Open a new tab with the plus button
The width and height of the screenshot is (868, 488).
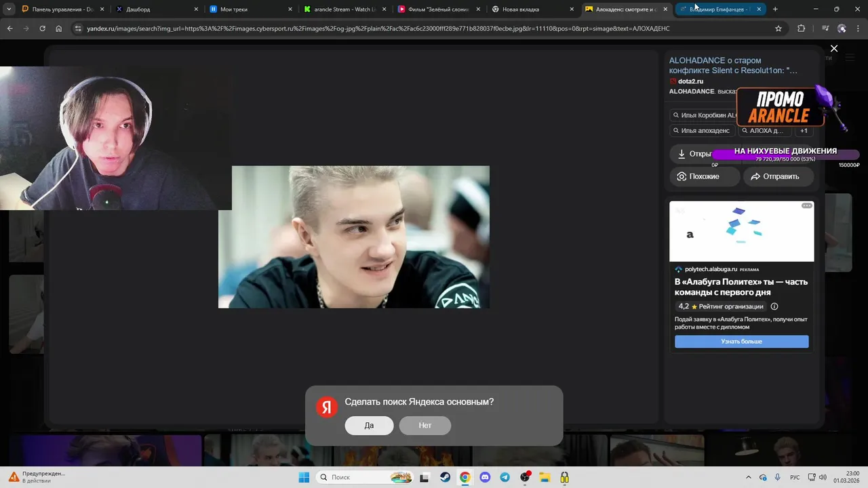[x=775, y=9]
